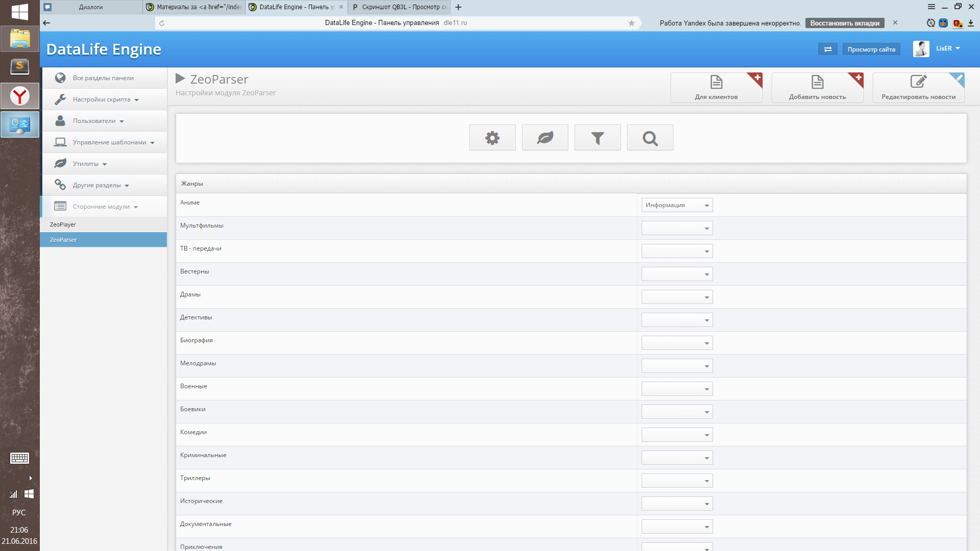Open dropdown for Аниме genre

[677, 205]
